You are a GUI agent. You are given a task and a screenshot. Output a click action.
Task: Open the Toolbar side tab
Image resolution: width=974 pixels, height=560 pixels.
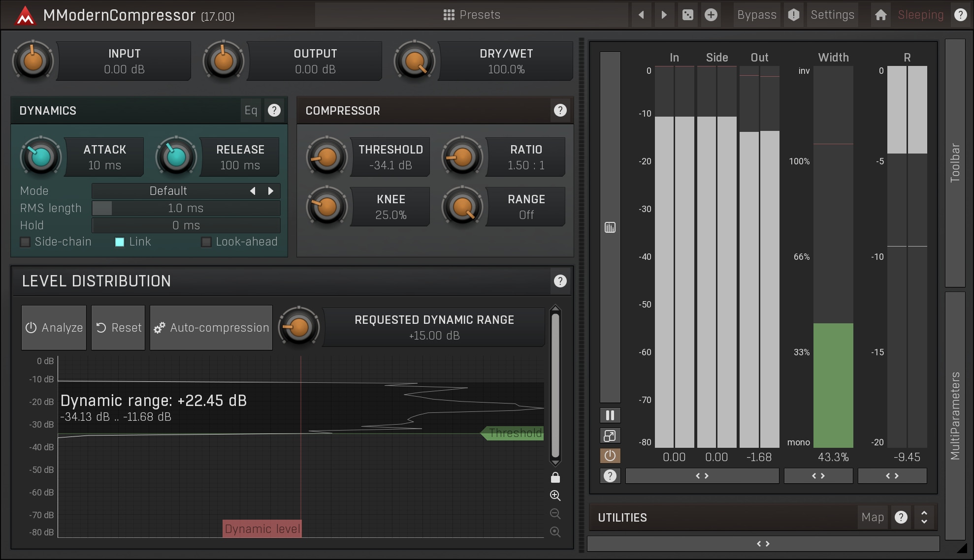(x=955, y=162)
